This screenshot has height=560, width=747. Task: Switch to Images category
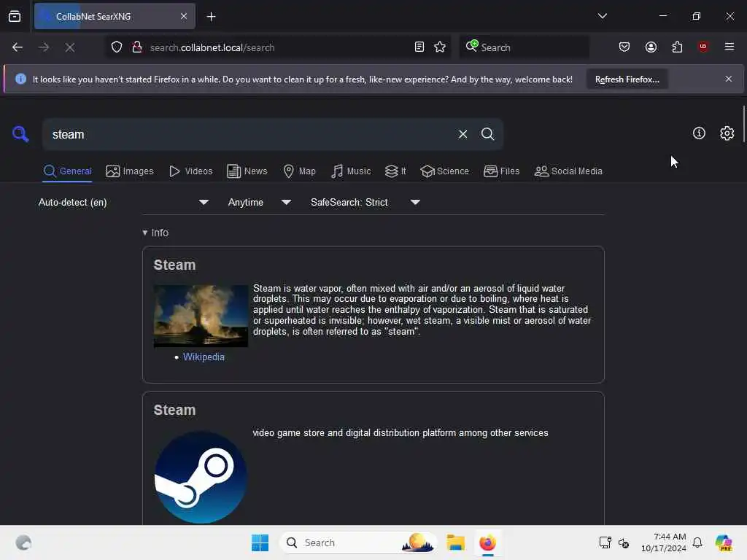(x=130, y=171)
